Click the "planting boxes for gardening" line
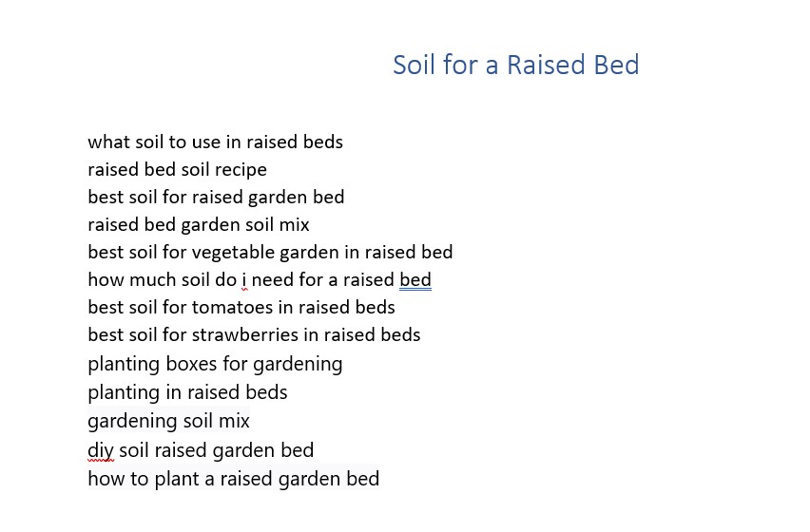 215,364
